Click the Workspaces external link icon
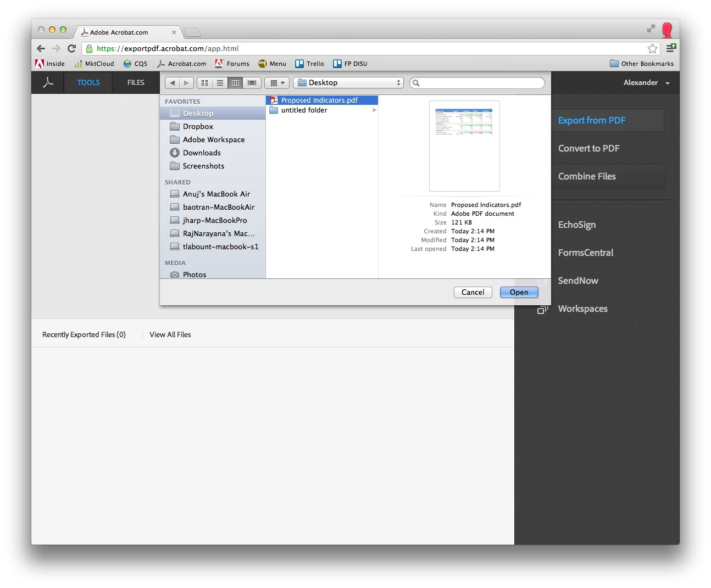The height and width of the screenshot is (588, 711). tap(542, 310)
